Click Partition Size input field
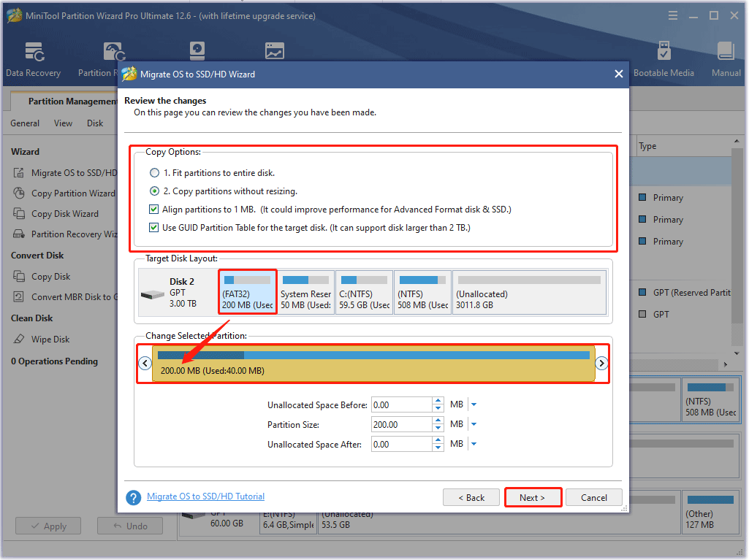This screenshot has height=560, width=749. [402, 424]
